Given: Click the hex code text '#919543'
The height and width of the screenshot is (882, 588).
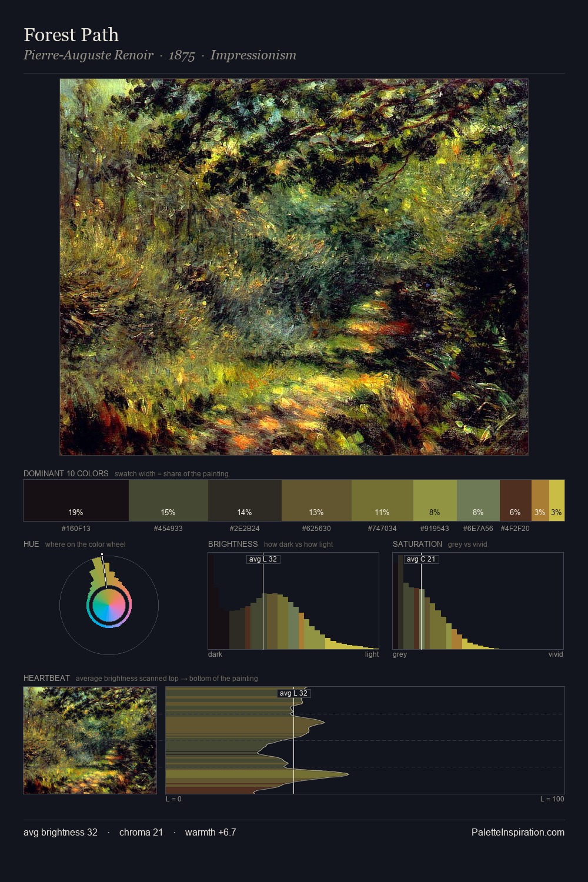Looking at the screenshot, I should point(435,529).
